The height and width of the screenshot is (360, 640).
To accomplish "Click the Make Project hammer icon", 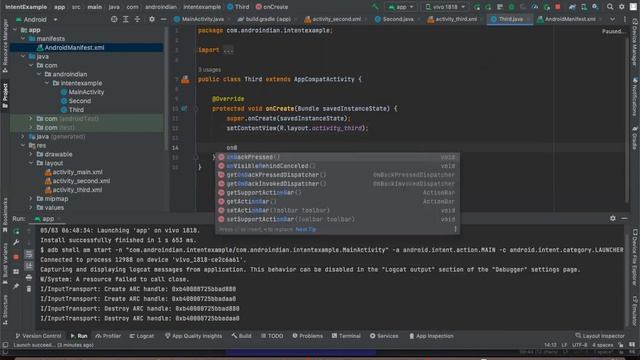I will click(x=375, y=7).
